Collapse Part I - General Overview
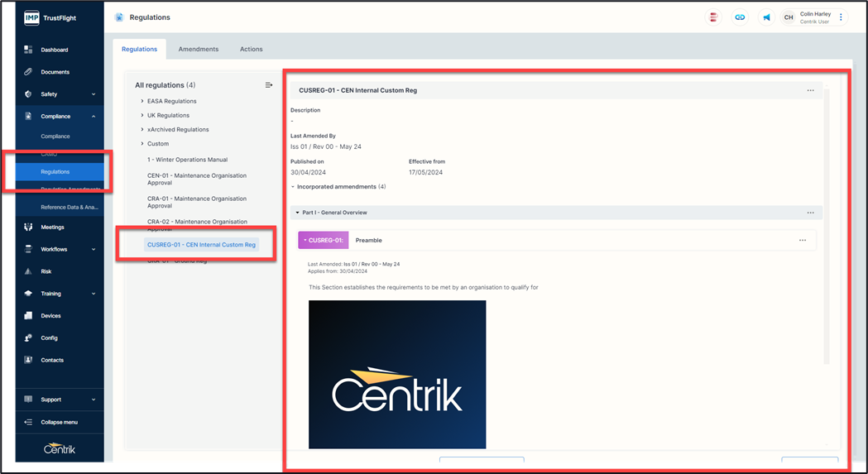Screen dimensions: 868x474 click(x=297, y=213)
